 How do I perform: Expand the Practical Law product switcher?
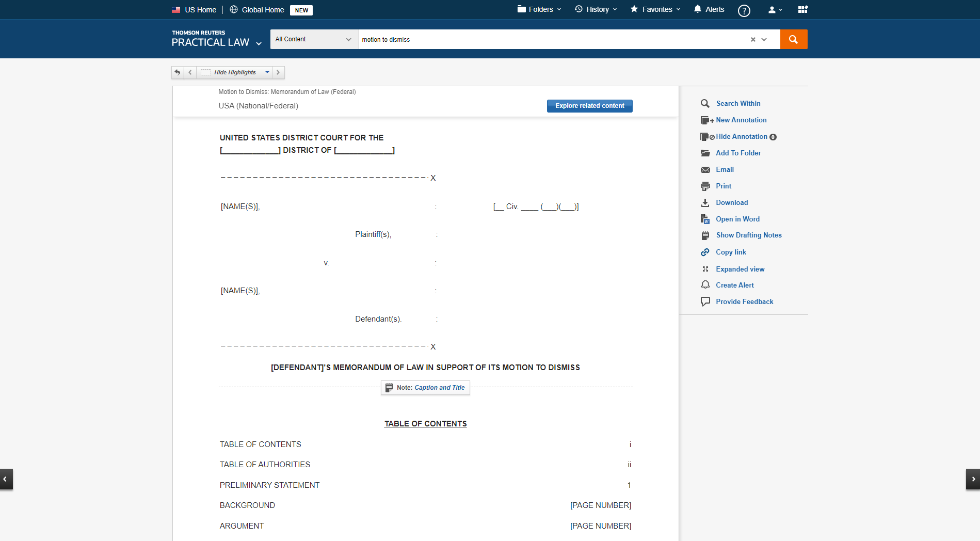coord(259,43)
